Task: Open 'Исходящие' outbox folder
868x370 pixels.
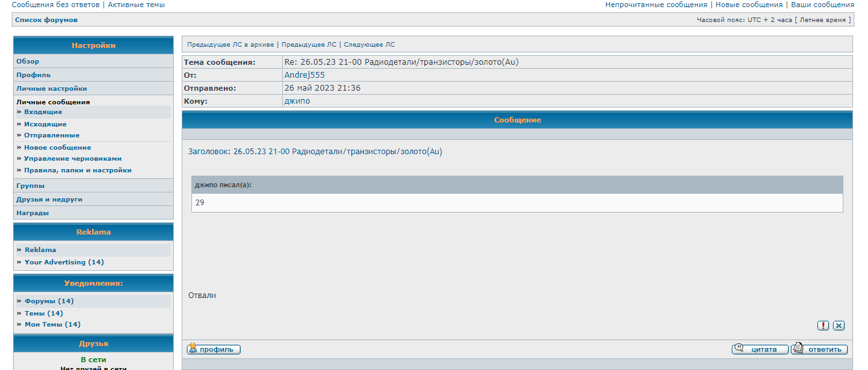Action: [x=45, y=124]
